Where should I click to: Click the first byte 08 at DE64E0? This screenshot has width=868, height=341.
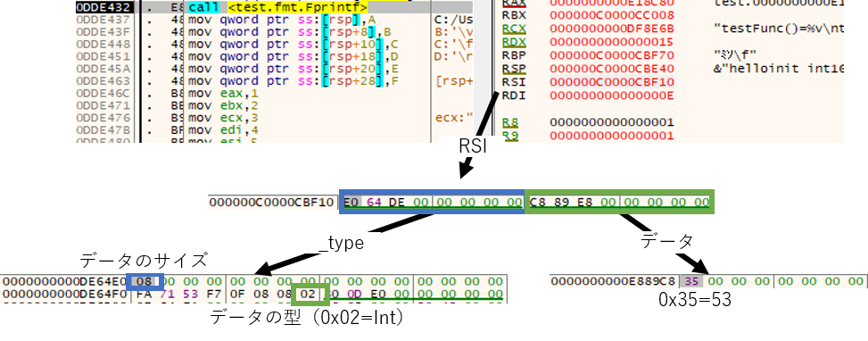click(144, 282)
